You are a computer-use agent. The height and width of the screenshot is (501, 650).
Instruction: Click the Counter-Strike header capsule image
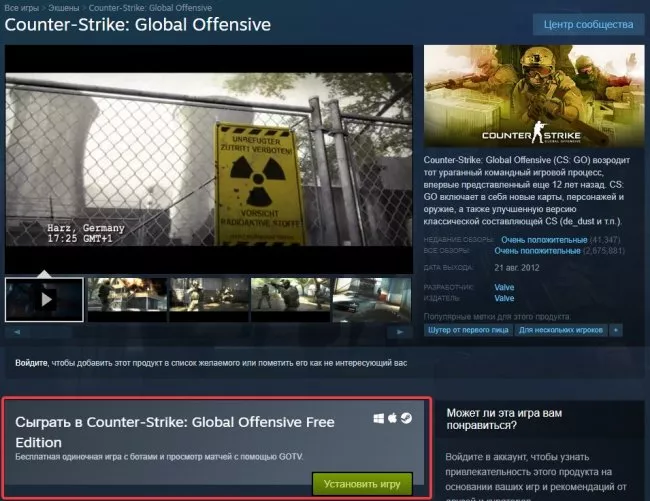coord(534,96)
